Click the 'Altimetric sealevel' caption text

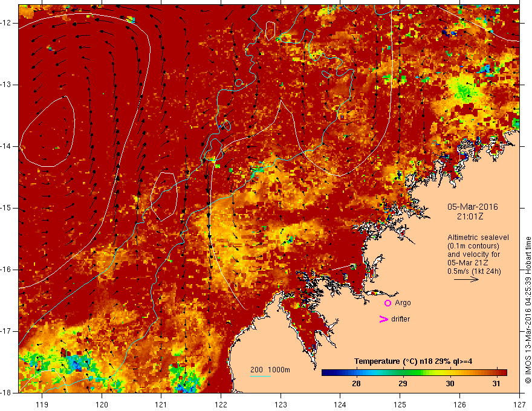pos(478,238)
